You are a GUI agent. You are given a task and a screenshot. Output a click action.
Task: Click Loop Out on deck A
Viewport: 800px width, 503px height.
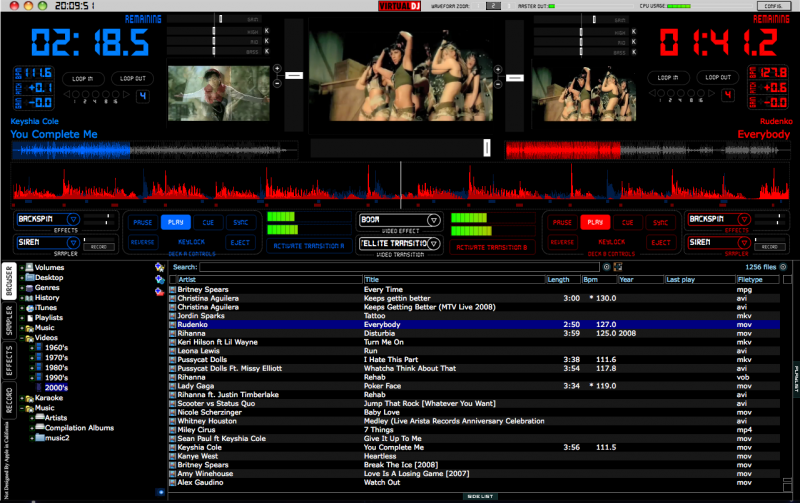[x=133, y=79]
